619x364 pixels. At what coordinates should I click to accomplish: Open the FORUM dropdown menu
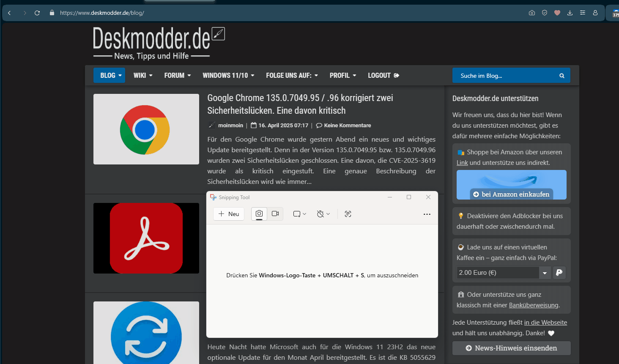tap(178, 75)
